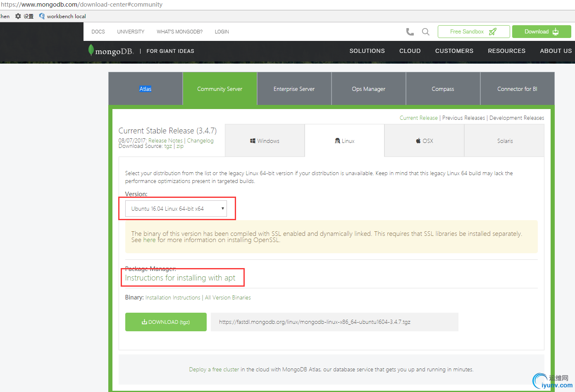Click the fastdl.mongodb.org download URL field
This screenshot has width=575, height=392.
(334, 322)
